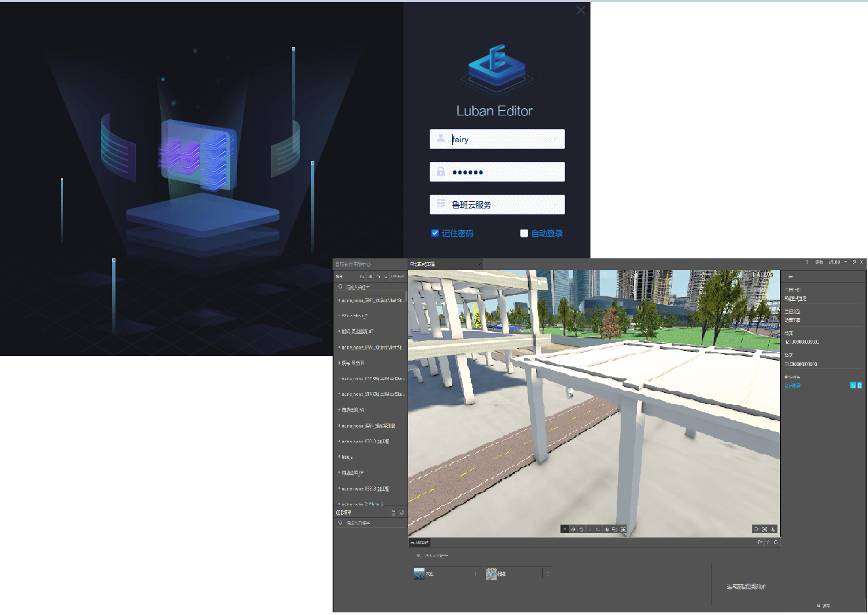Open the project tab dropdown arrow
868x615 pixels.
pyautogui.click(x=480, y=264)
